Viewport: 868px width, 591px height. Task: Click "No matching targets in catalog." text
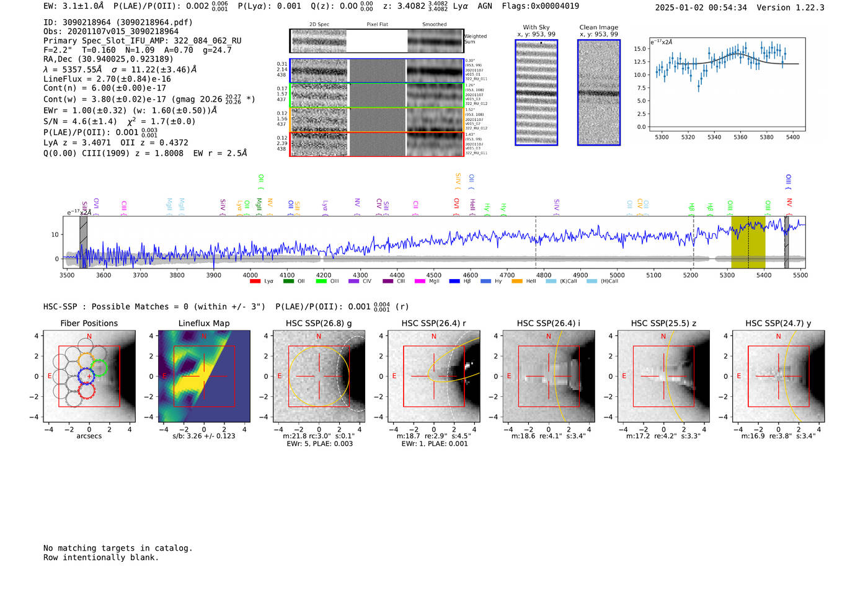(118, 548)
